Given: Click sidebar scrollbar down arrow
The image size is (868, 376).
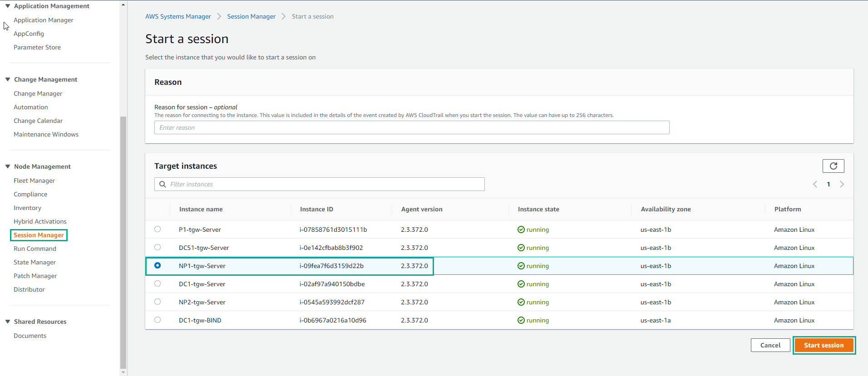Looking at the screenshot, I should 123,372.
